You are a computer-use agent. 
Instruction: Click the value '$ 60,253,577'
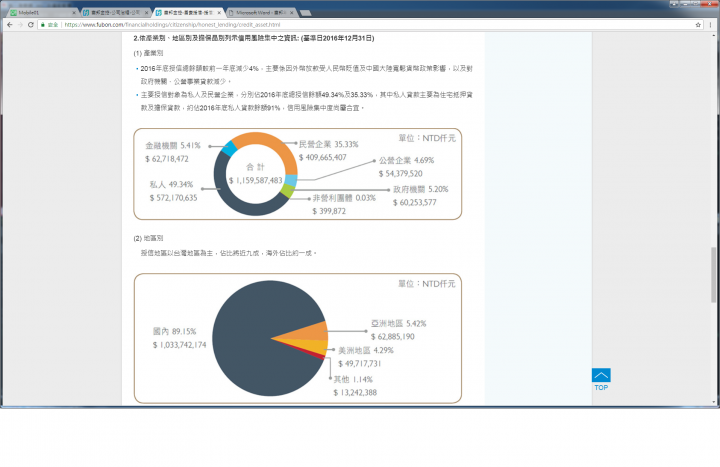(x=415, y=203)
